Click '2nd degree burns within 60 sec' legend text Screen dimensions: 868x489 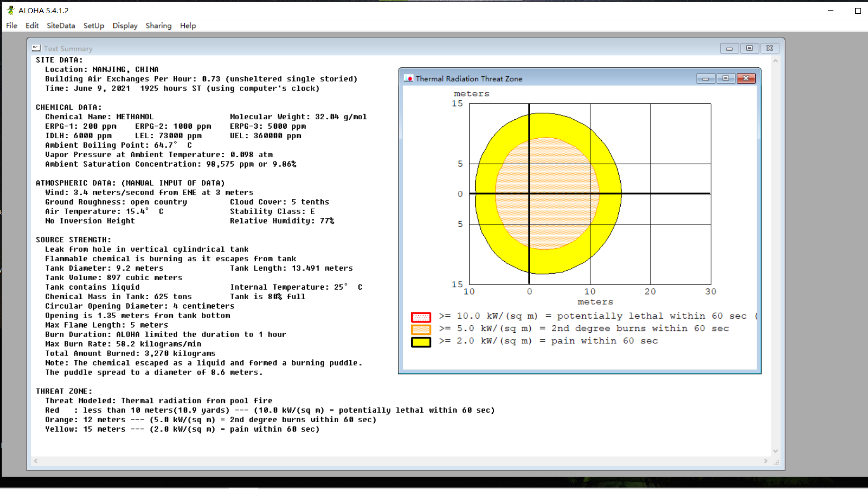[640, 329]
